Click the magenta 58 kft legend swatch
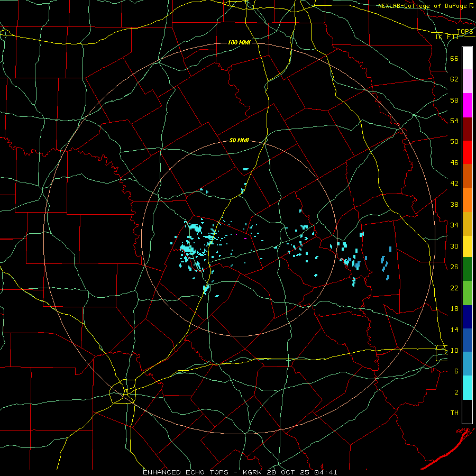476x476 pixels. [x=467, y=105]
